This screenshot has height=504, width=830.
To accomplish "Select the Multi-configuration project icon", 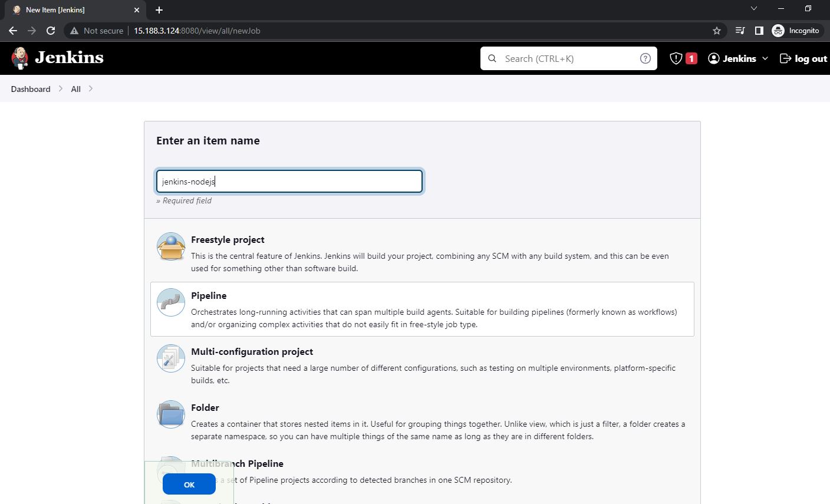I will [170, 358].
